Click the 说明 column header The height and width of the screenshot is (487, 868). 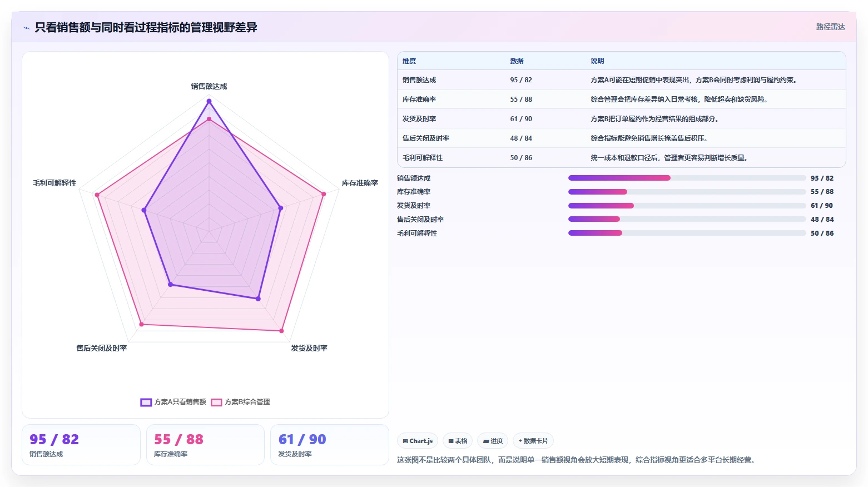point(597,61)
